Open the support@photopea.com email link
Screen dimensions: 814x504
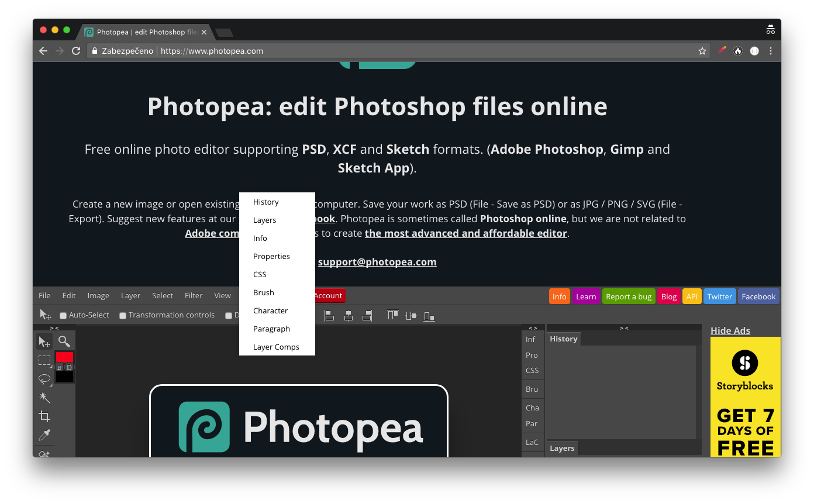click(x=377, y=261)
